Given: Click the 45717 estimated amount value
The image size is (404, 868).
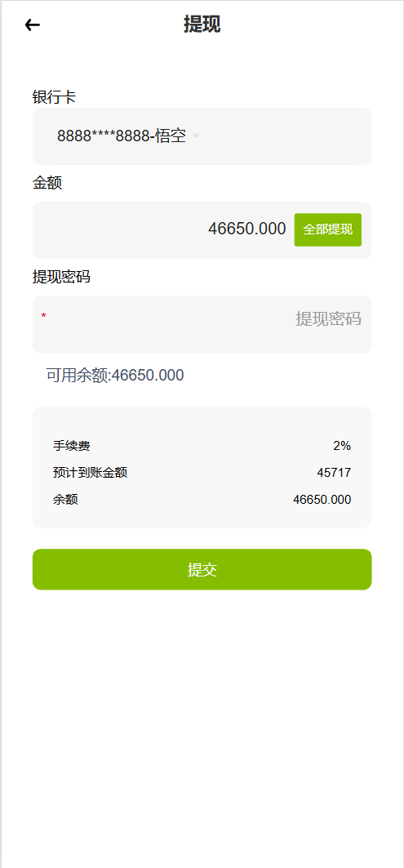Looking at the screenshot, I should tap(335, 473).
